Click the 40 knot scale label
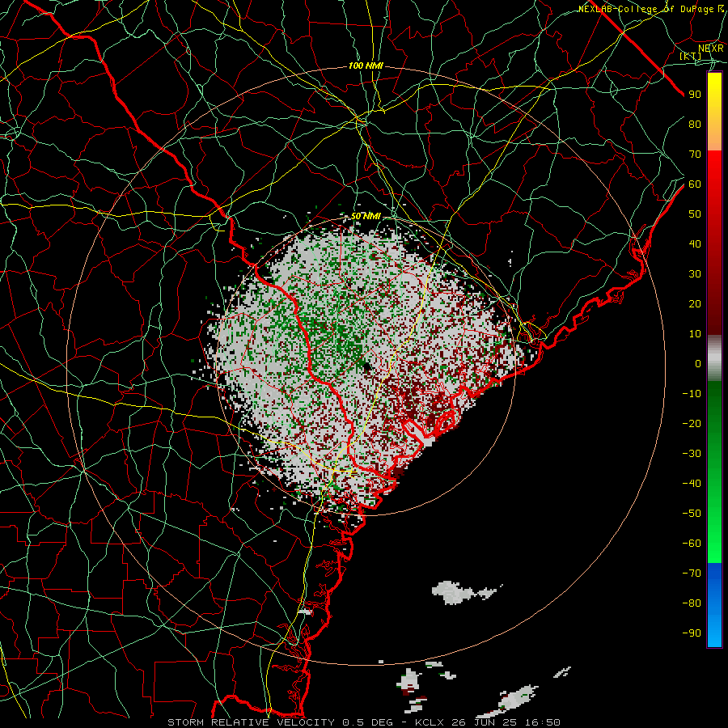The width and height of the screenshot is (728, 728). tap(695, 243)
